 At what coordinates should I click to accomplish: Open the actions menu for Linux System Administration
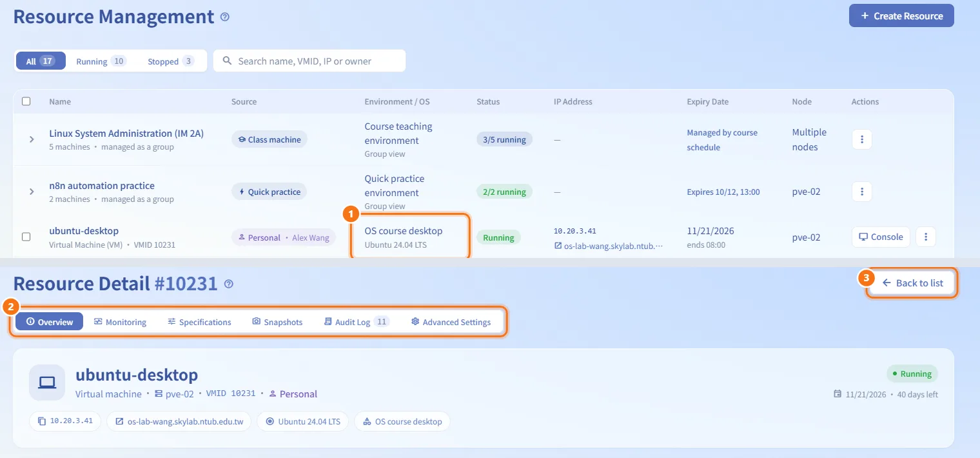[862, 139]
